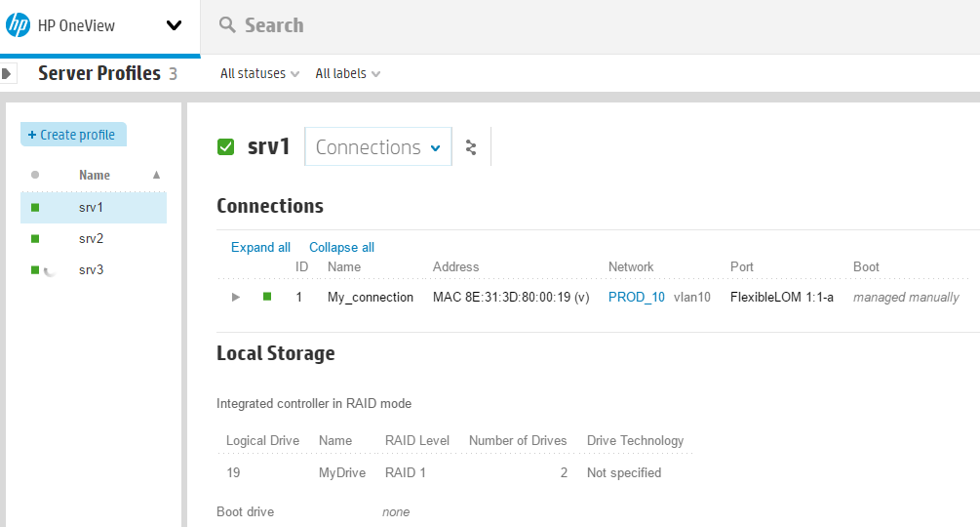Viewport: 980px width, 527px height.
Task: Click the green OK checkmark beside srv1
Action: click(225, 147)
